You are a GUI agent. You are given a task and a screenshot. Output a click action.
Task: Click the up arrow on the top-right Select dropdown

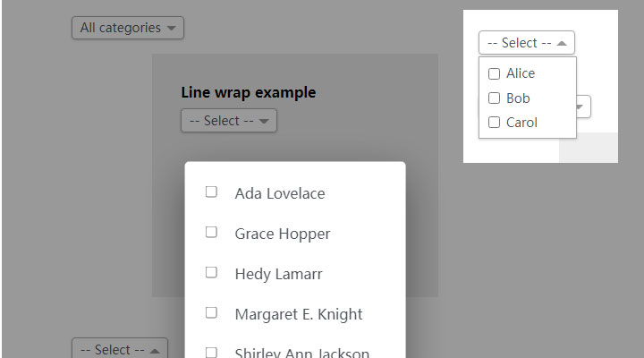(x=562, y=43)
